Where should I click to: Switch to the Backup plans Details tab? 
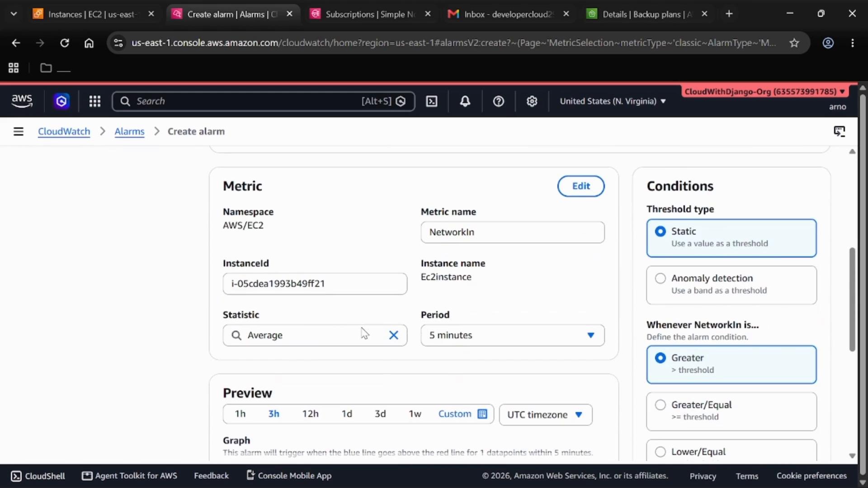[x=647, y=14]
